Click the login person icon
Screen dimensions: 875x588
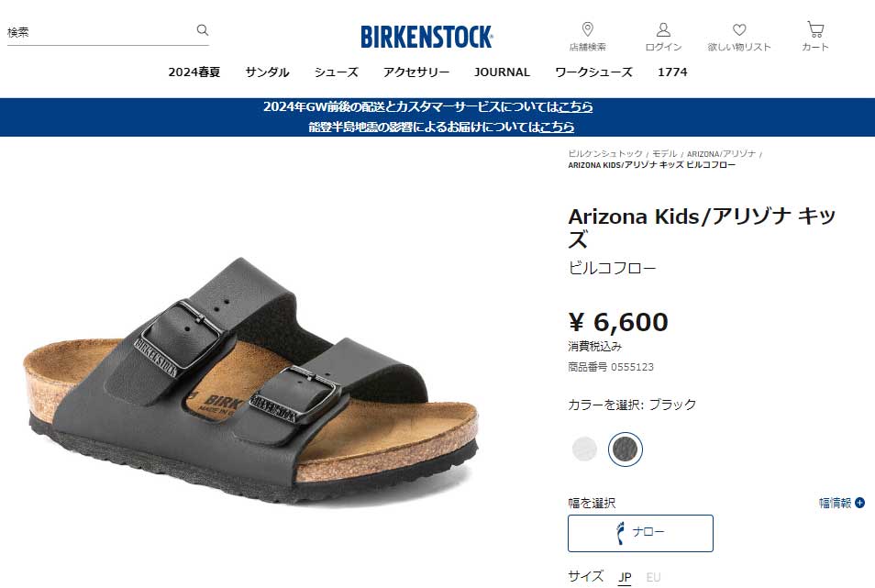pyautogui.click(x=663, y=29)
